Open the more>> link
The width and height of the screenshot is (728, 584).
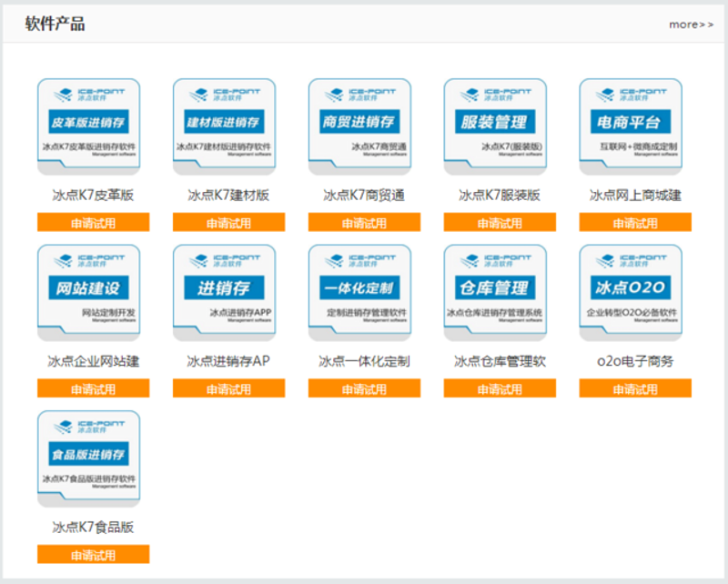[x=692, y=25]
